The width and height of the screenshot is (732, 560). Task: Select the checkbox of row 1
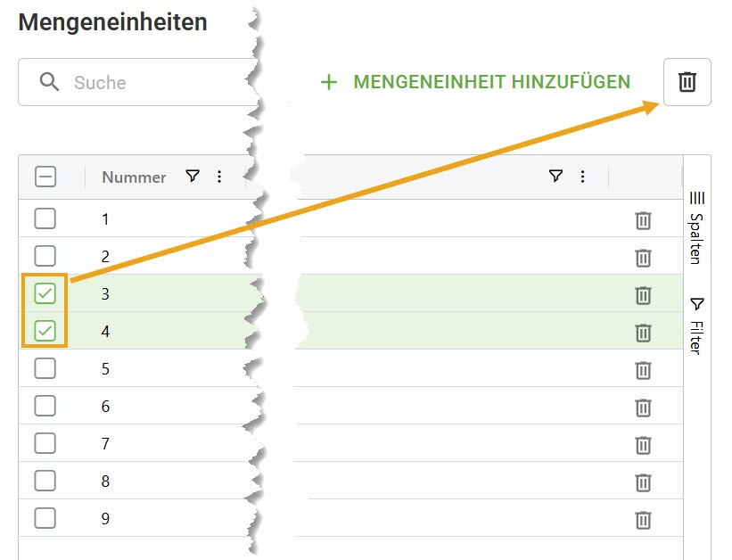pos(45,218)
